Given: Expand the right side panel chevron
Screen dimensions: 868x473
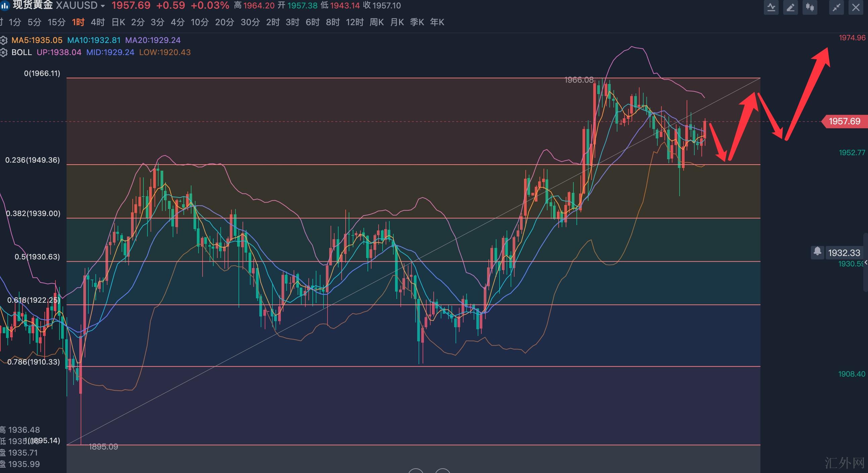Looking at the screenshot, I should pos(866,262).
